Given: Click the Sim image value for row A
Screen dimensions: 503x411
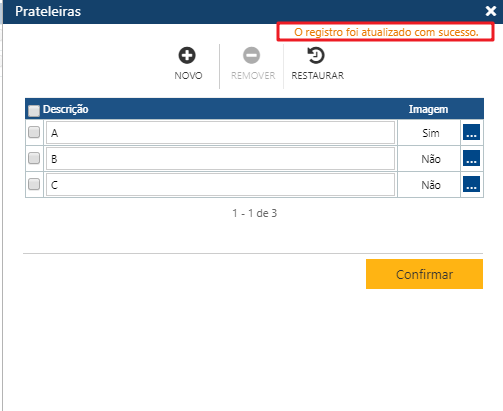Looking at the screenshot, I should tap(431, 133).
